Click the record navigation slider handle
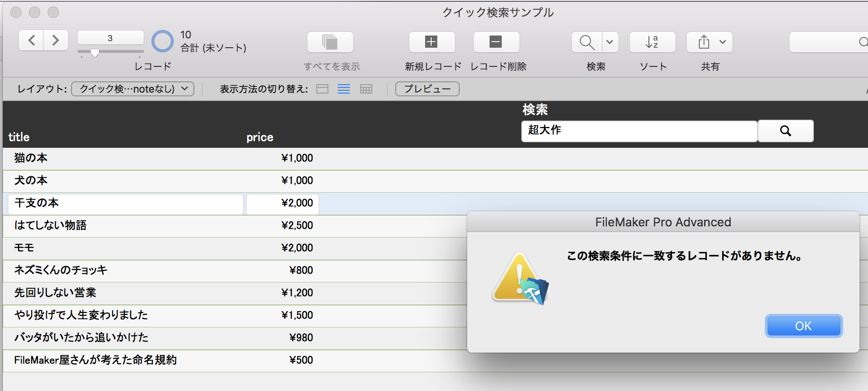This screenshot has height=391, width=868. point(95,53)
